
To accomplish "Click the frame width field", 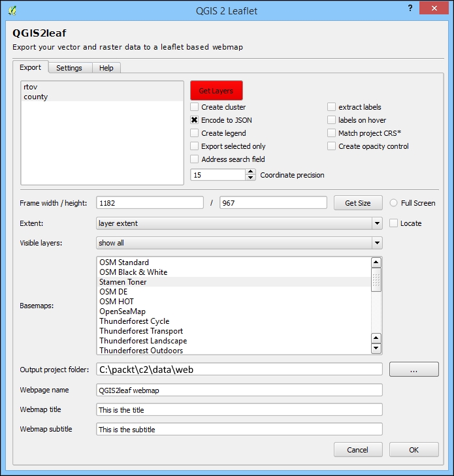I will coord(150,203).
